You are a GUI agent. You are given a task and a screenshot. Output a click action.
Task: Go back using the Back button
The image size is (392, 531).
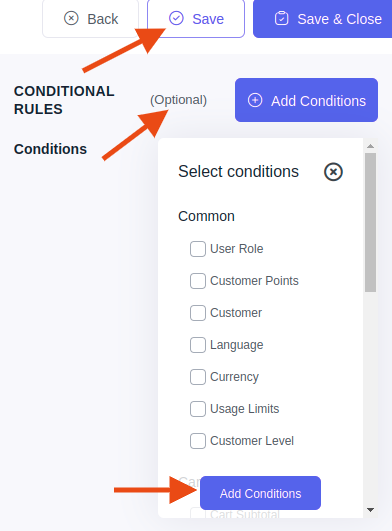tap(90, 19)
